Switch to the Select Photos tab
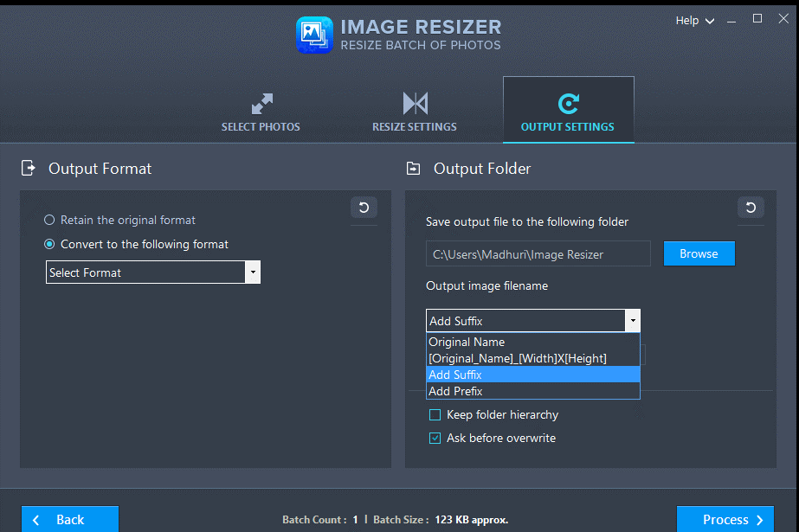 261,110
